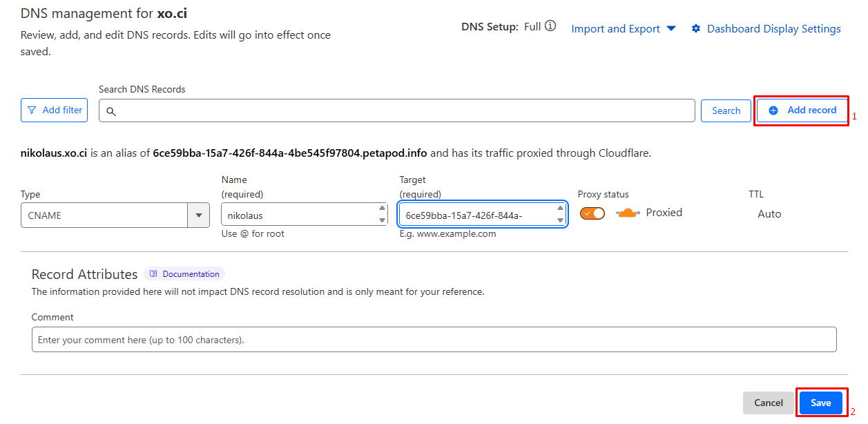Click the Name field scroll-up arrow

coord(383,209)
